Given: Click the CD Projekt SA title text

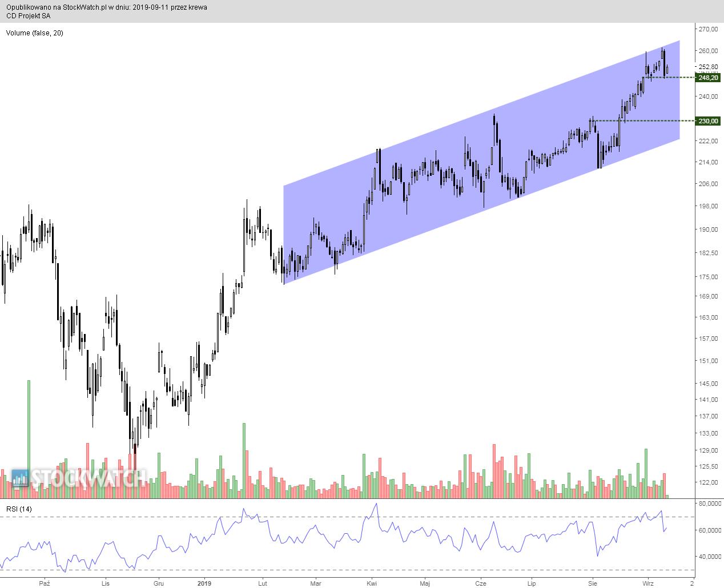Looking at the screenshot, I should [28, 16].
